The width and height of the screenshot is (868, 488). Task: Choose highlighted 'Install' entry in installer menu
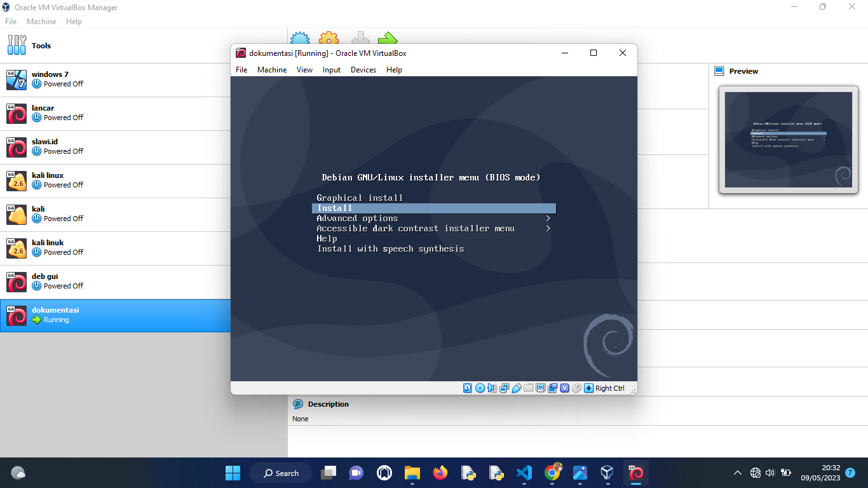click(434, 208)
